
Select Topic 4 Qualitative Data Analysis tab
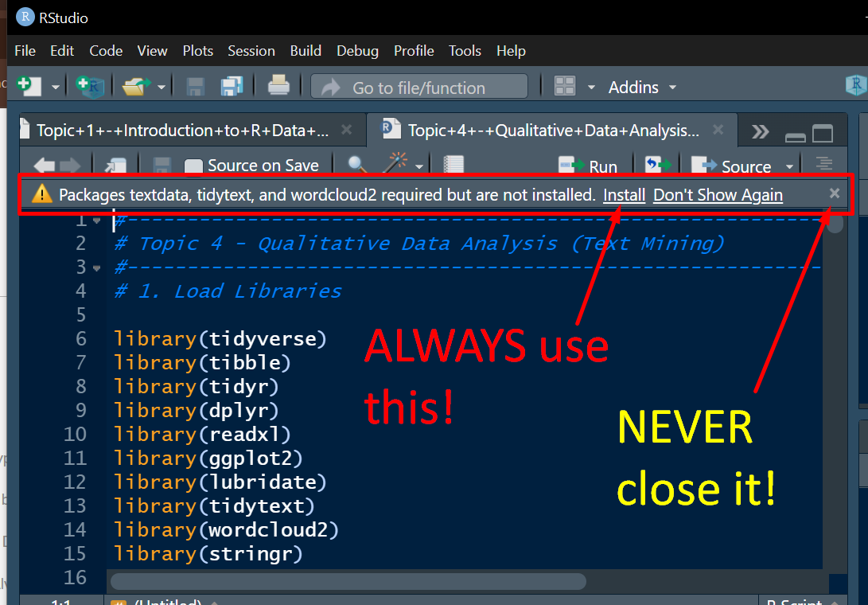click(x=553, y=131)
